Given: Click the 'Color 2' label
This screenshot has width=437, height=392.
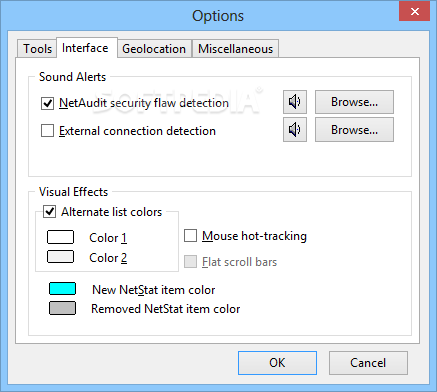Looking at the screenshot, I should (108, 258).
